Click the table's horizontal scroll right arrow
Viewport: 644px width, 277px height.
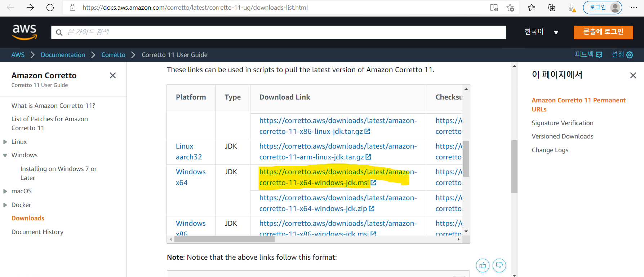458,239
